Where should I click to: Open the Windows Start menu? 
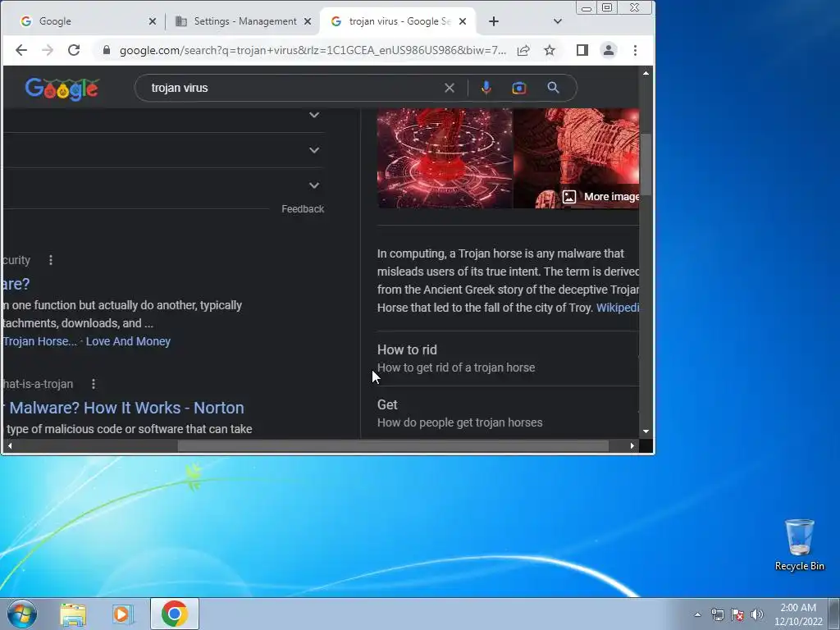[x=22, y=614]
